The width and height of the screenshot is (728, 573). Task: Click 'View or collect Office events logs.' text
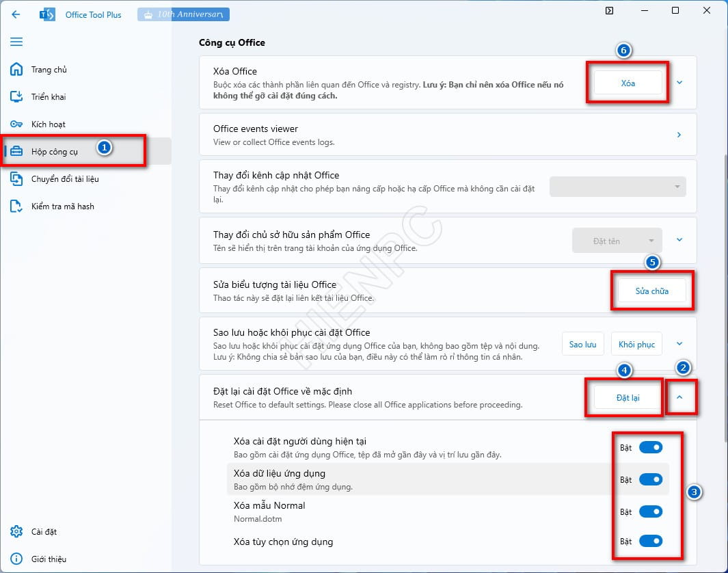274,142
